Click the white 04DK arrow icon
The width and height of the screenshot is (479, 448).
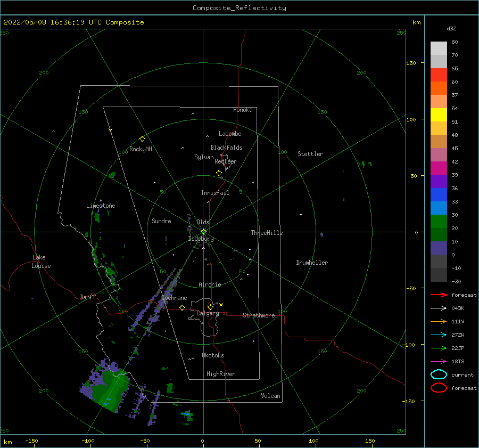tap(439, 308)
